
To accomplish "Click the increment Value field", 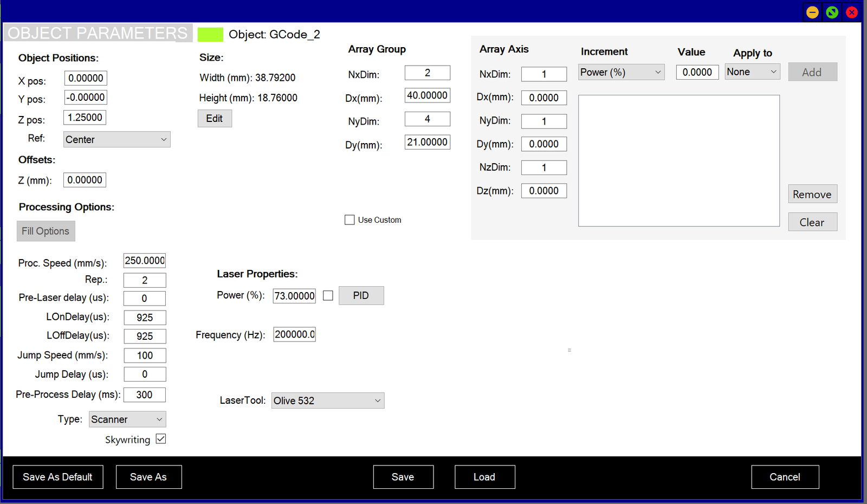I will coord(697,72).
